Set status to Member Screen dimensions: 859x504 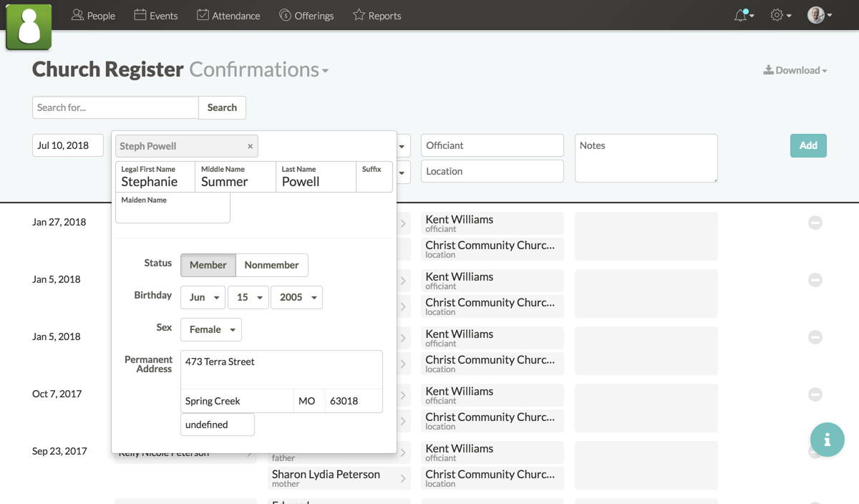click(208, 265)
